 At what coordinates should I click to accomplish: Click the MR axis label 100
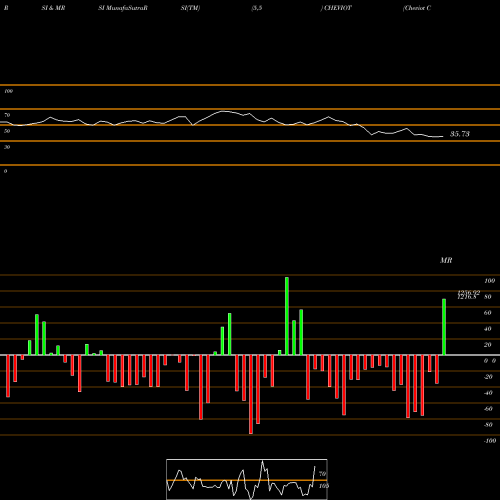(489, 281)
